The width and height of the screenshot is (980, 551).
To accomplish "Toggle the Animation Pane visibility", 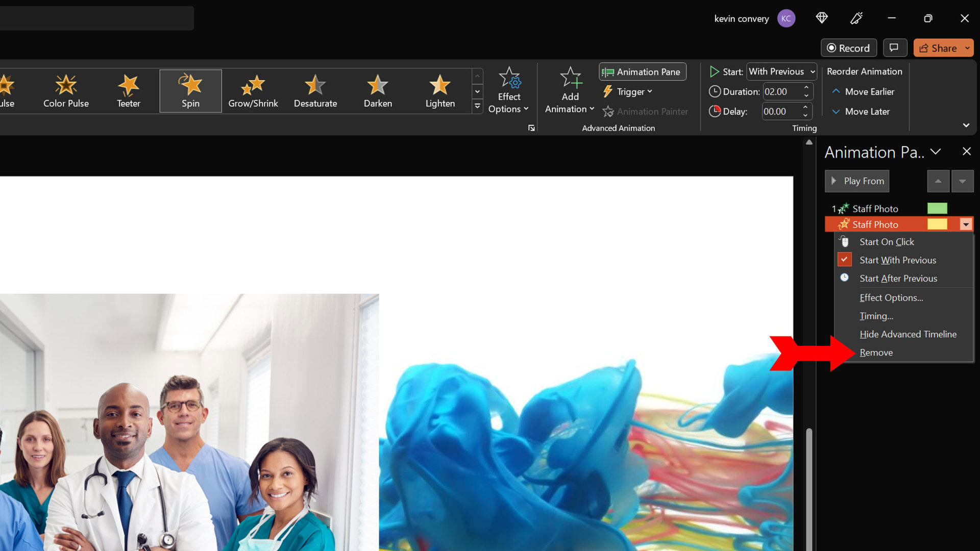I will [x=642, y=71].
